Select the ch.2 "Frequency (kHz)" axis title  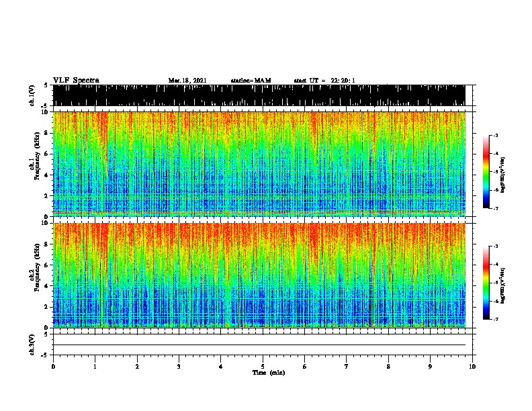(x=37, y=268)
